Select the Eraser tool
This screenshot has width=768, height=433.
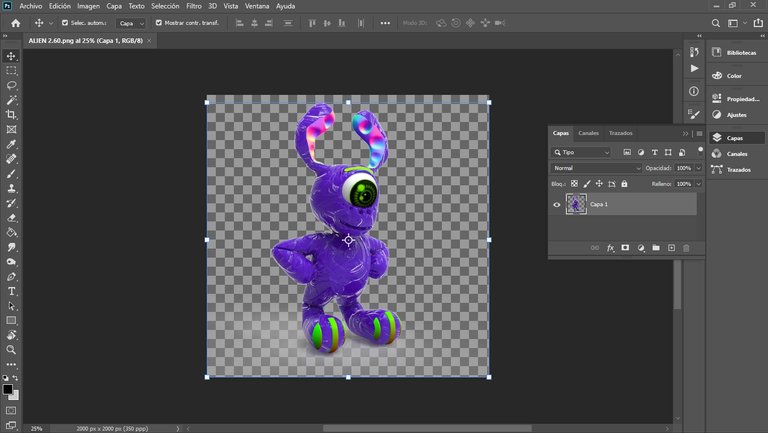(11, 218)
